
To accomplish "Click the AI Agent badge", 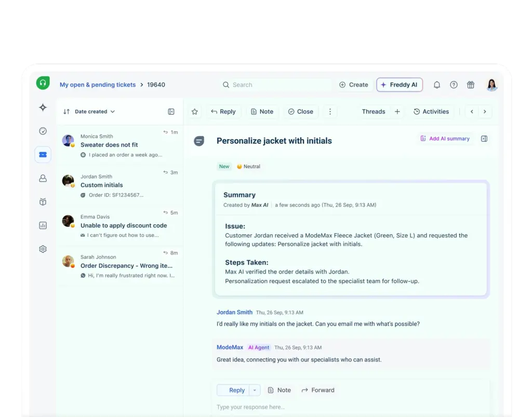I will tap(259, 347).
